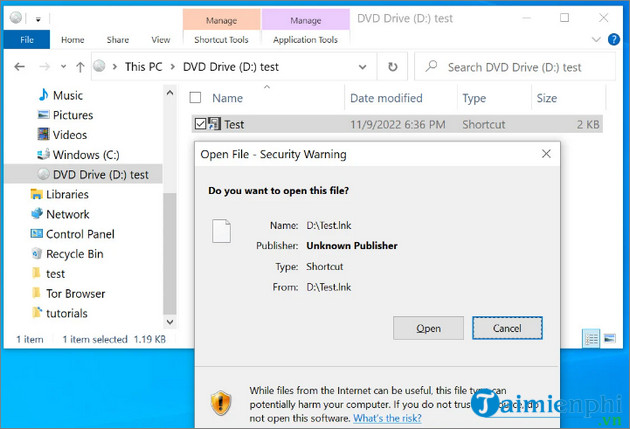The height and width of the screenshot is (429, 630).
Task: Click DVD Drive (D:) test breadcrumb
Action: [x=231, y=67]
